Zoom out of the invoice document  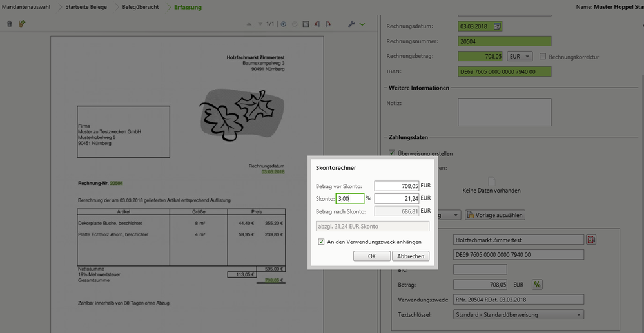[x=295, y=24]
